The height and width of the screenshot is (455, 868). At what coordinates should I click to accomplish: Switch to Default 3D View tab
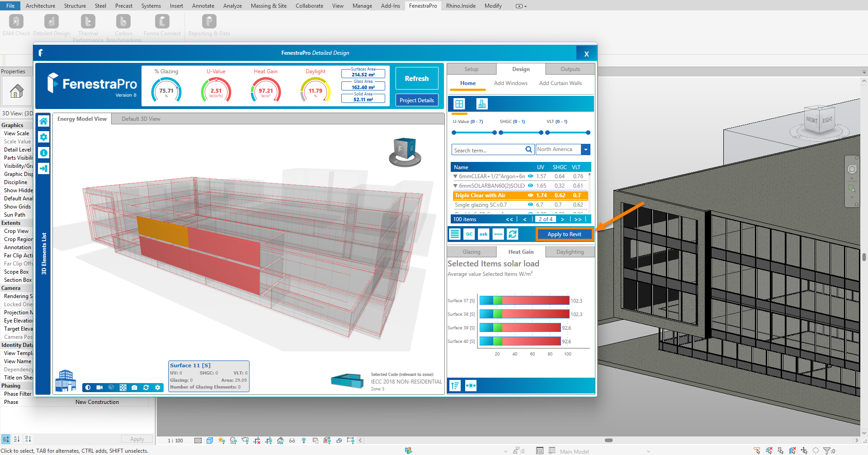tap(141, 119)
